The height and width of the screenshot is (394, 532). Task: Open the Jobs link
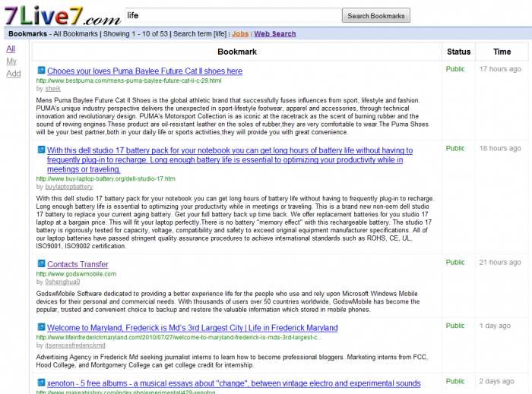pyautogui.click(x=240, y=34)
